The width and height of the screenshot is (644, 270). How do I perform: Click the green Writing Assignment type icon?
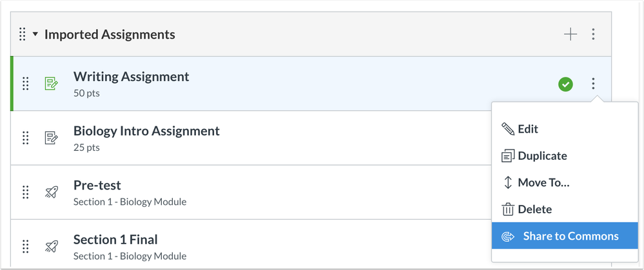pyautogui.click(x=50, y=84)
